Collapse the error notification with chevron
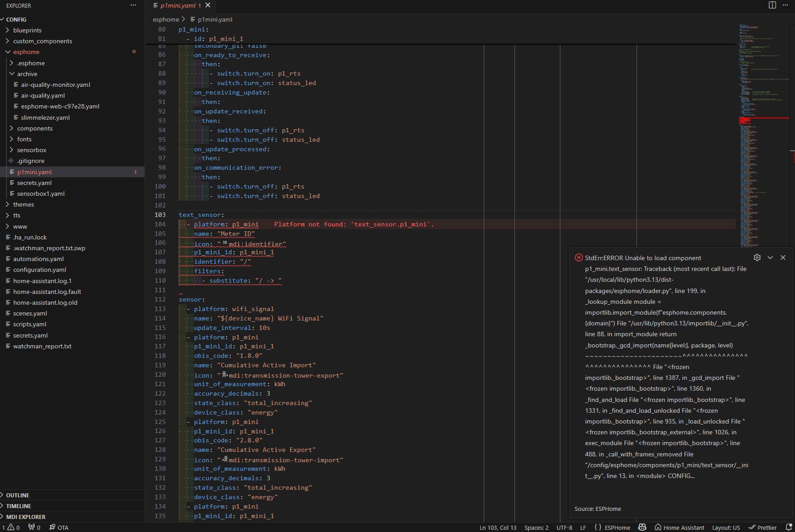The image size is (795, 532). point(770,257)
